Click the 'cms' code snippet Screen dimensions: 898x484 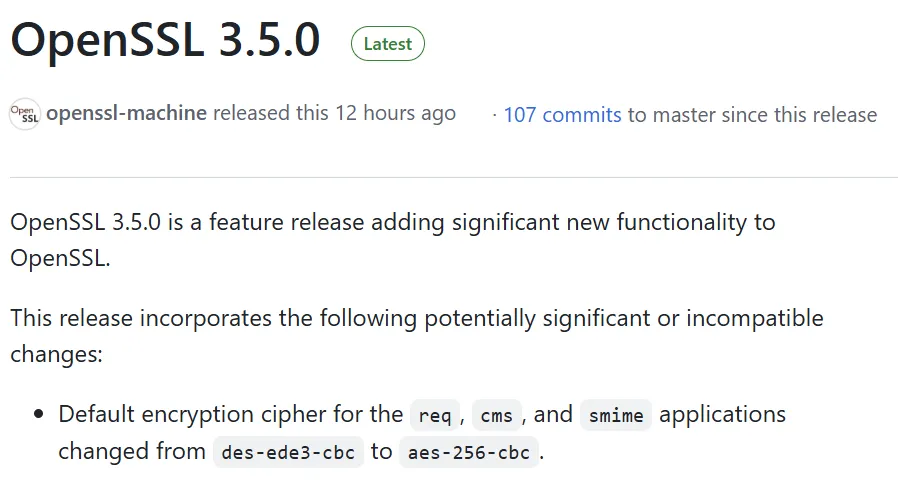coord(496,415)
